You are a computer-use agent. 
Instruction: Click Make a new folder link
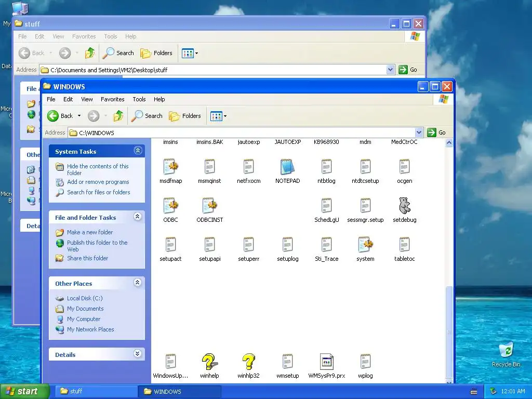90,232
